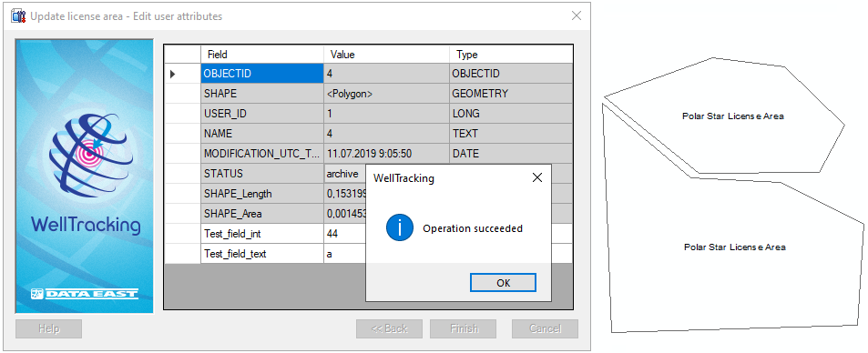Select the Test_field_text field cell
This screenshot has width=868, height=353.
point(261,254)
